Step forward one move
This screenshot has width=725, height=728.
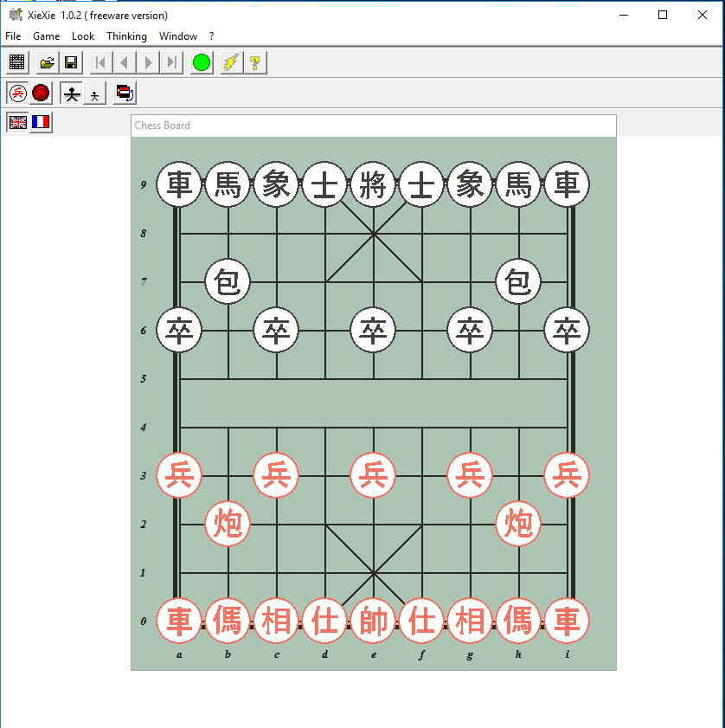[x=149, y=62]
